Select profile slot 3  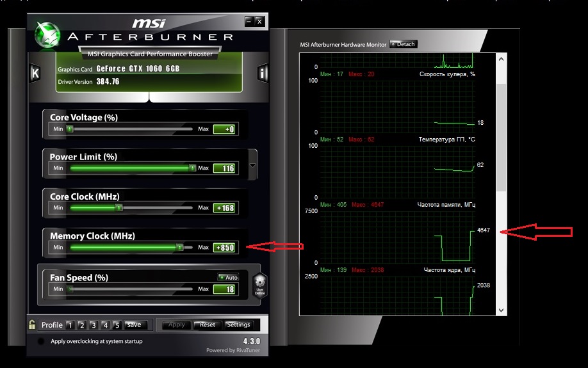(94, 325)
